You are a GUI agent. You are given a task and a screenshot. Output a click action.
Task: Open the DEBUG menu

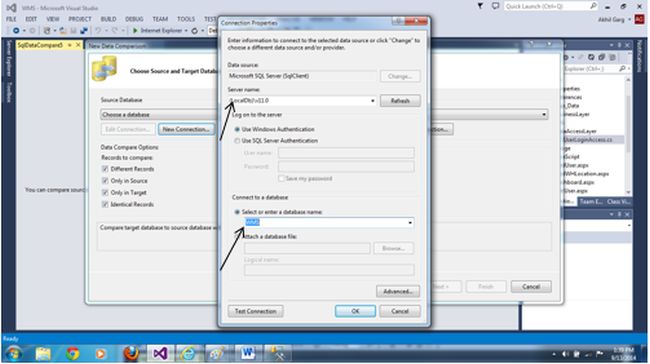click(134, 19)
